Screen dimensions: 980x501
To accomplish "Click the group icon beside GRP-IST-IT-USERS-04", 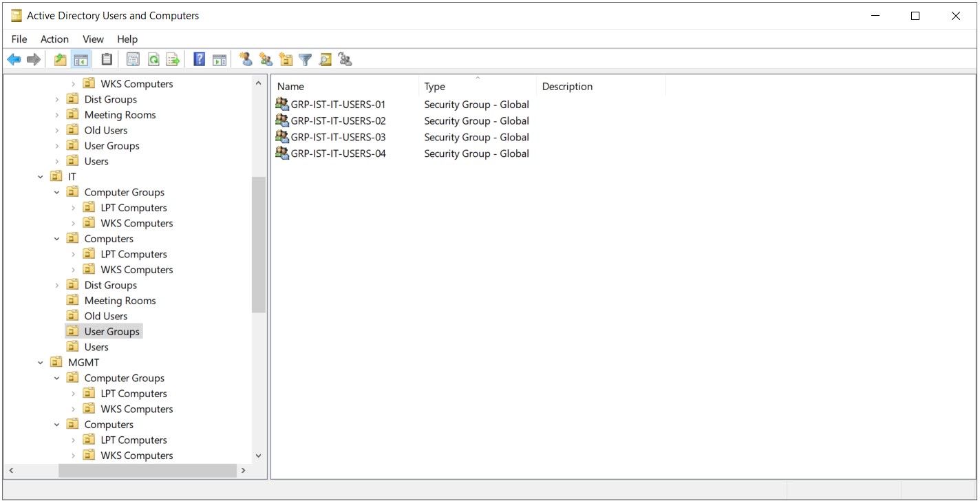I will [282, 153].
